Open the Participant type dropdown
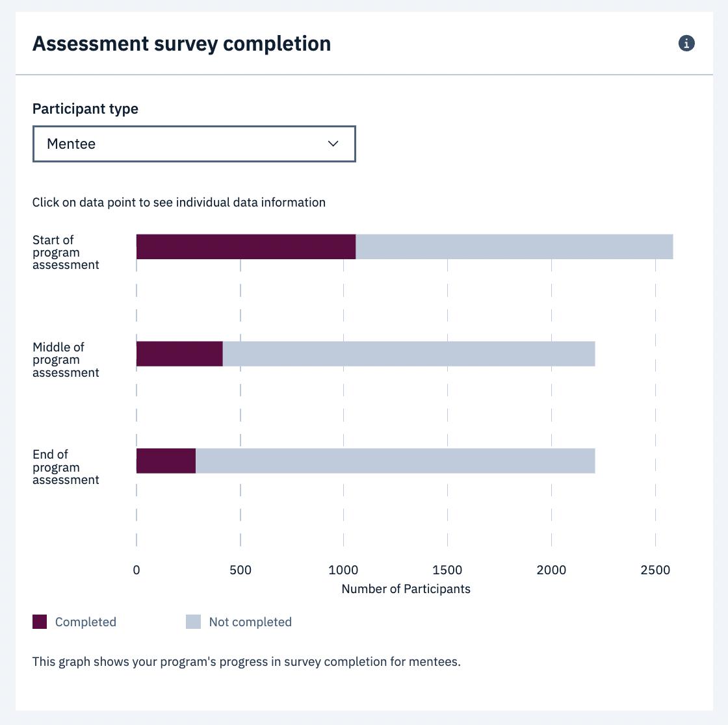This screenshot has width=728, height=725. pyautogui.click(x=194, y=144)
